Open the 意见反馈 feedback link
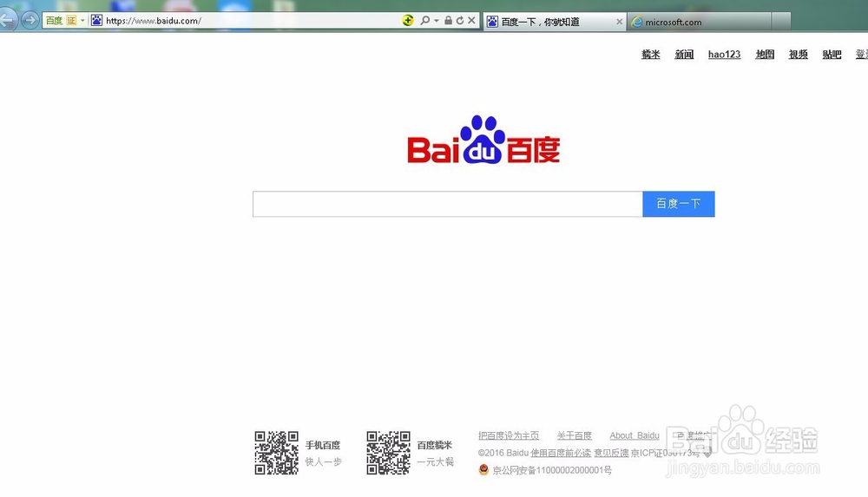Viewport: 868px width, 497px height. click(x=611, y=453)
